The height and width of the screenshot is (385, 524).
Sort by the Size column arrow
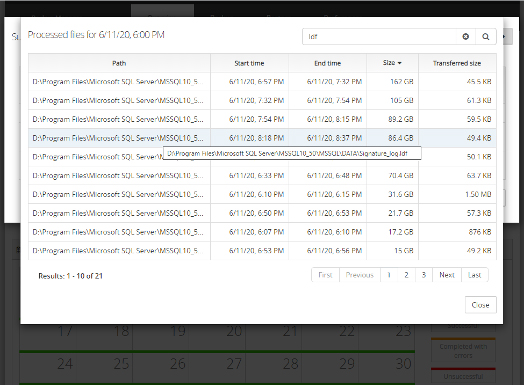point(400,63)
